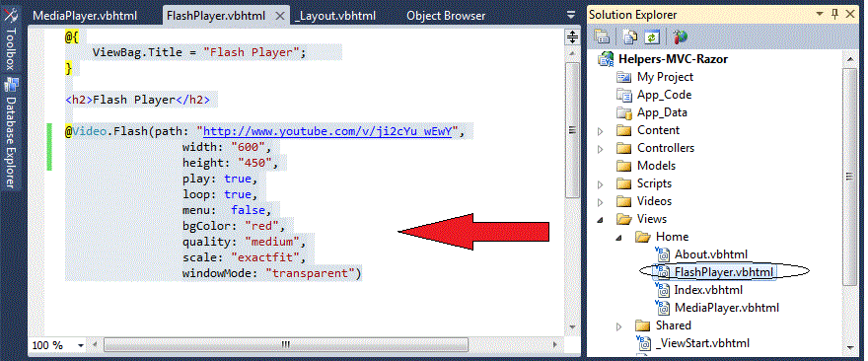Close the FlashPlayer.vbhtml tab
Image resolution: width=868 pixels, height=361 pixels.
click(x=279, y=16)
